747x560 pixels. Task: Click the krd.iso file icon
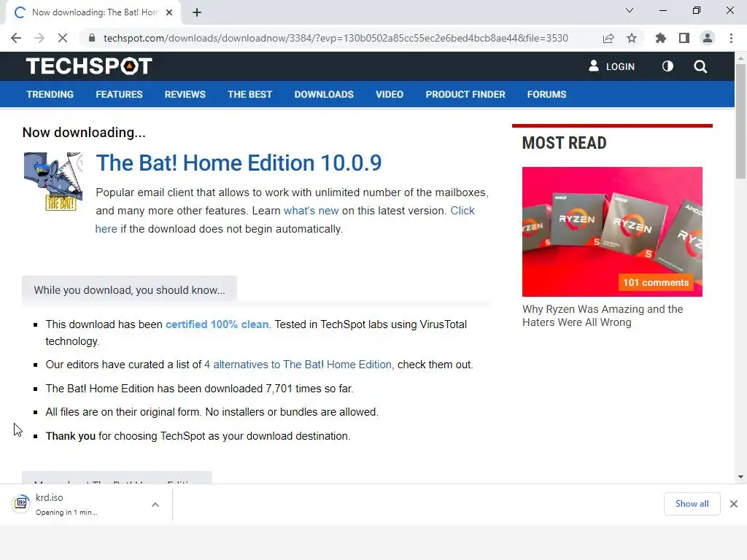21,502
